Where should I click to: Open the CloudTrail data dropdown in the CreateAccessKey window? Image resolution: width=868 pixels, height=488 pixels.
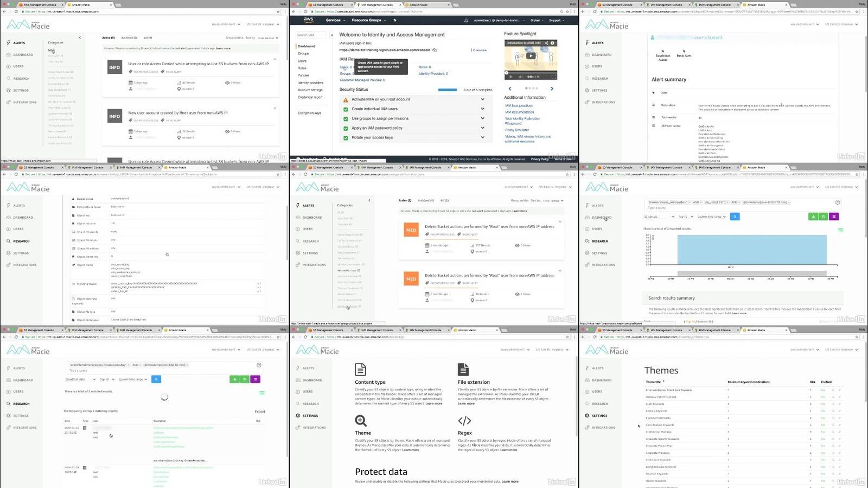[80, 379]
